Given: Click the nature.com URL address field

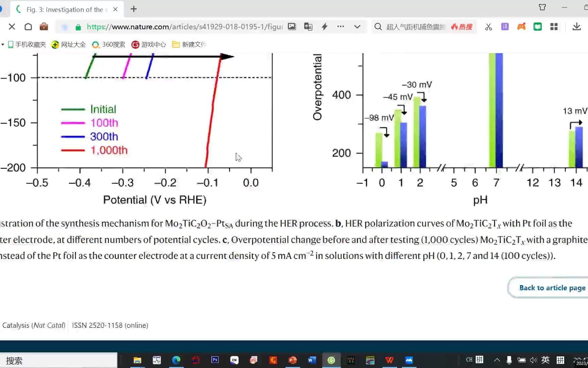Looking at the screenshot, I should pos(184,27).
